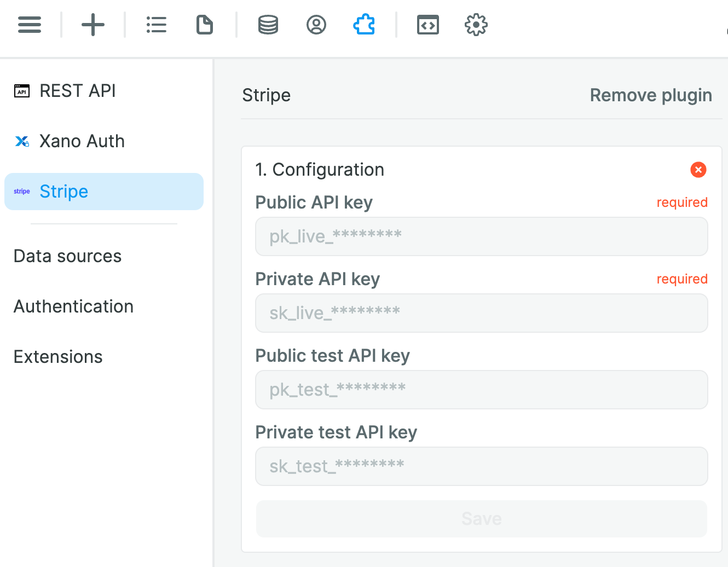Open the settings gear icon
Screen dimensions: 728x567
pyautogui.click(x=476, y=25)
